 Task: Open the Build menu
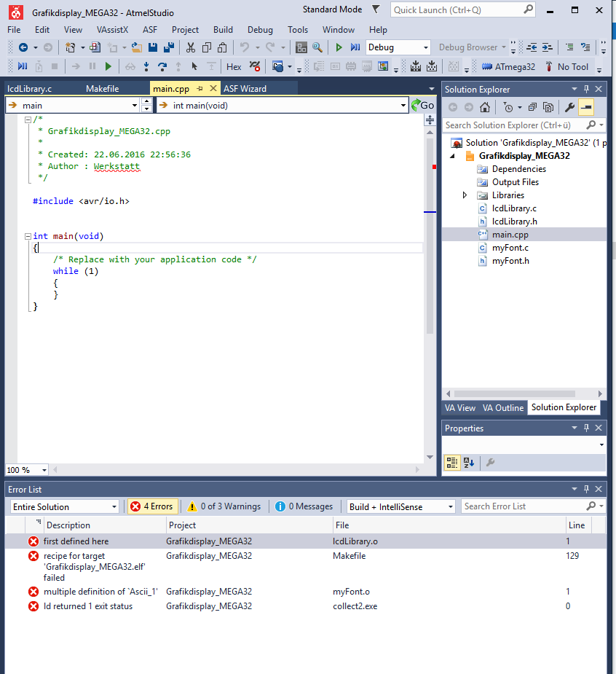pyautogui.click(x=223, y=30)
